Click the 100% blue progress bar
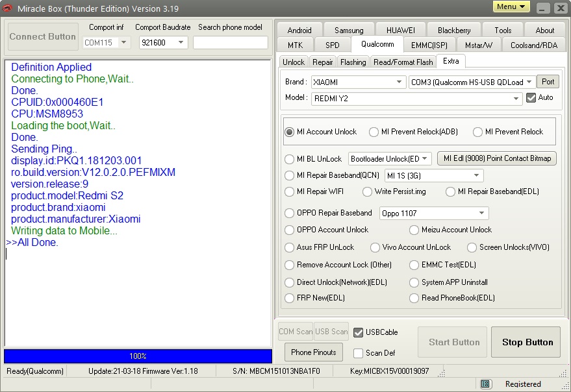Screen dimensions: 571x392 pos(138,356)
